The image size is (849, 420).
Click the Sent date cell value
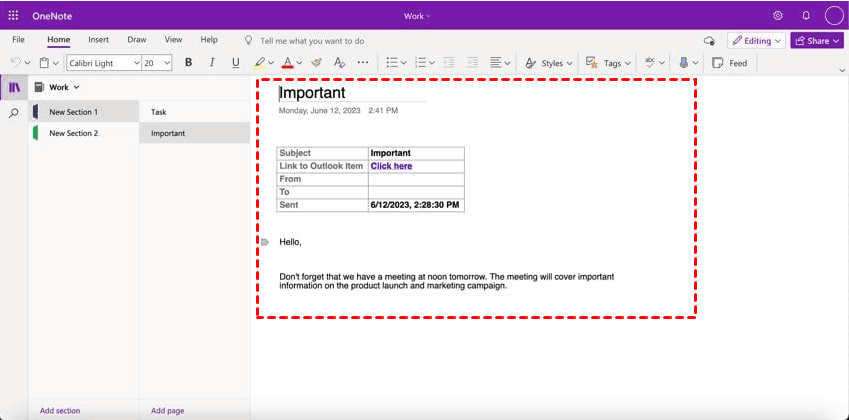tap(415, 205)
